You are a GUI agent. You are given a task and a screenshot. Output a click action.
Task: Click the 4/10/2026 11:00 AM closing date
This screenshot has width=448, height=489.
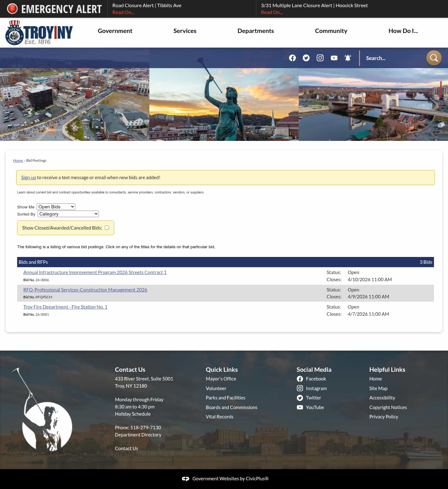tap(370, 280)
